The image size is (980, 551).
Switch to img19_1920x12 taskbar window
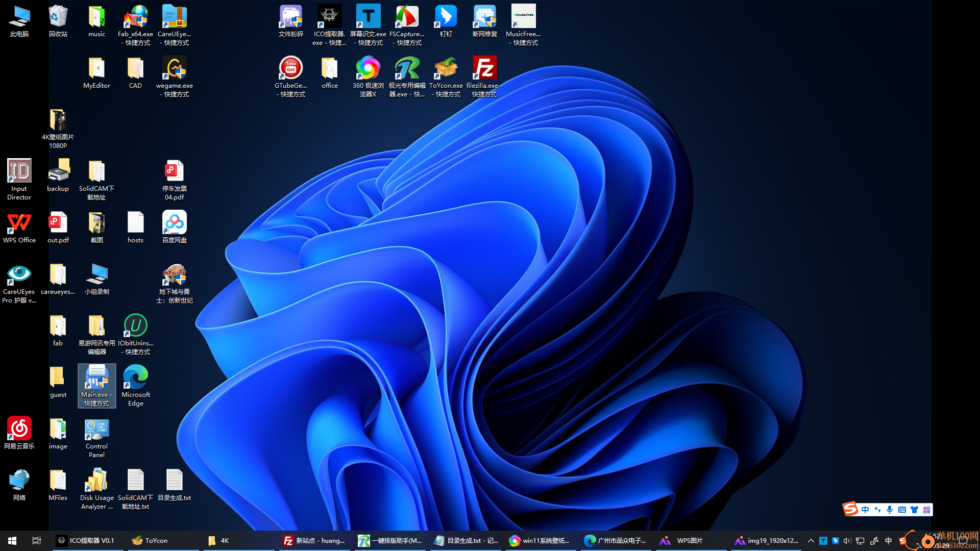pyautogui.click(x=767, y=540)
